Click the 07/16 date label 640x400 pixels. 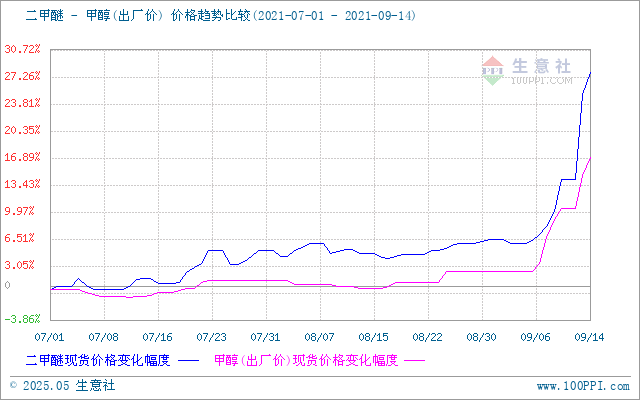[158, 337]
